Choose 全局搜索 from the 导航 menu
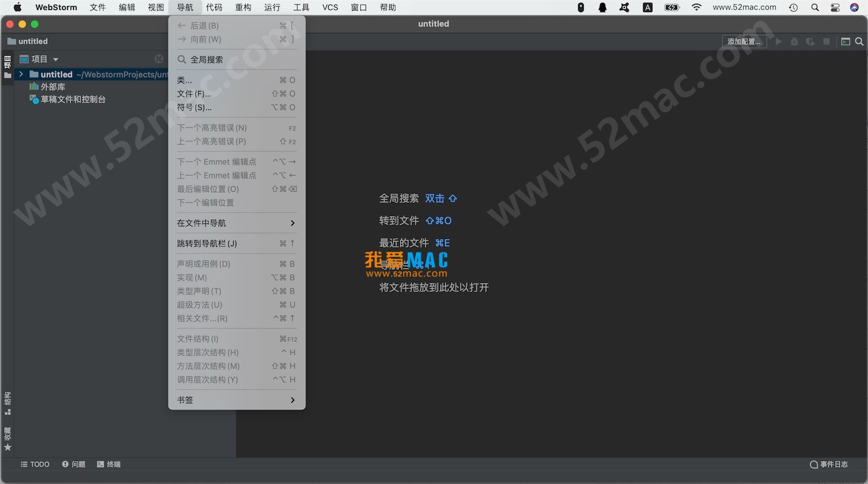Screen dimensions: 868x484 click(x=236, y=59)
